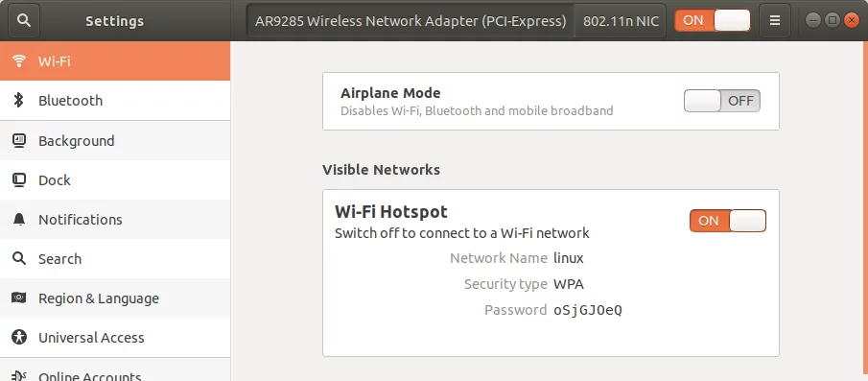
Task: Enable Airplane Mode toggle
Action: 722,101
